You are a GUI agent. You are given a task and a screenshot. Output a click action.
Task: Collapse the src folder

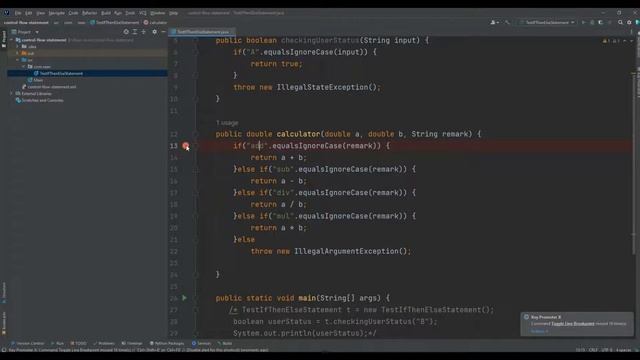18,60
